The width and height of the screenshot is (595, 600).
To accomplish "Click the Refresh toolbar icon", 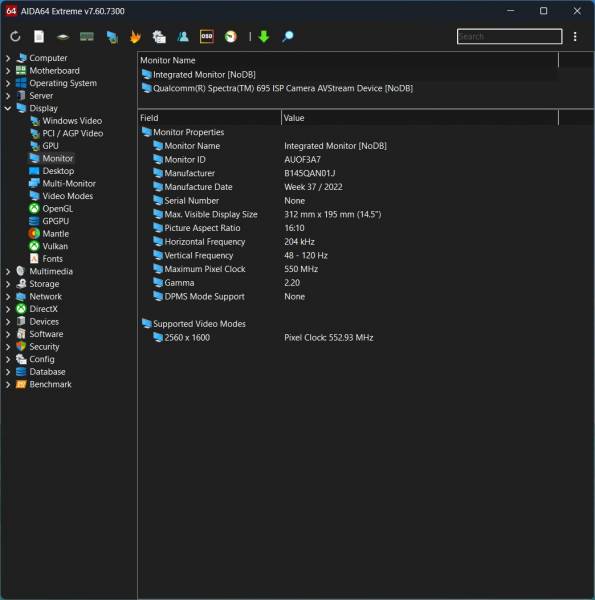I will (x=15, y=37).
